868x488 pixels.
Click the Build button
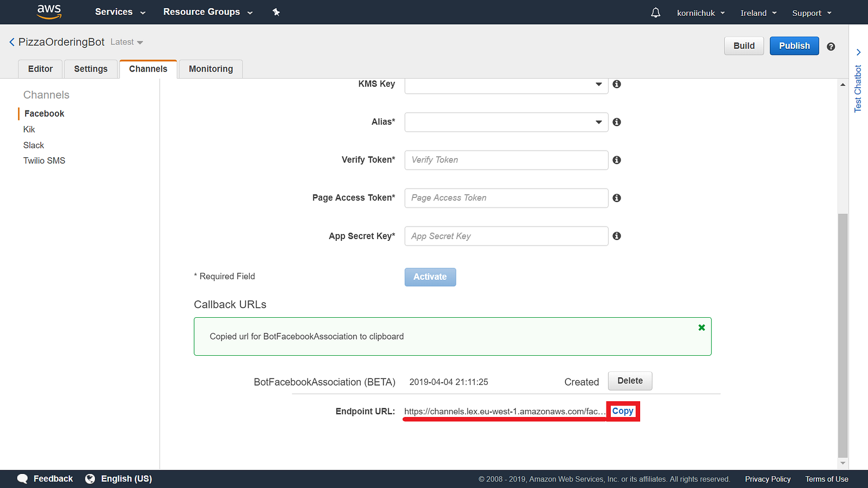point(744,46)
